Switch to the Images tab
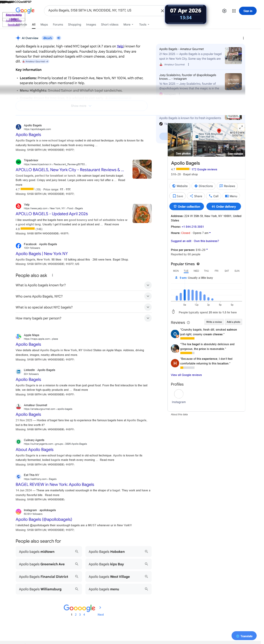The height and width of the screenshot is (644, 264). tap(91, 24)
